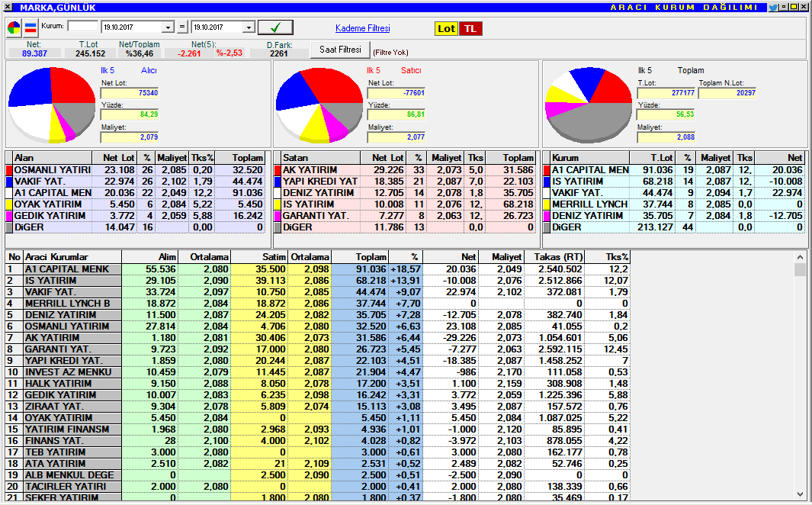
Task: Sort by the Satan column header
Action: [319, 158]
